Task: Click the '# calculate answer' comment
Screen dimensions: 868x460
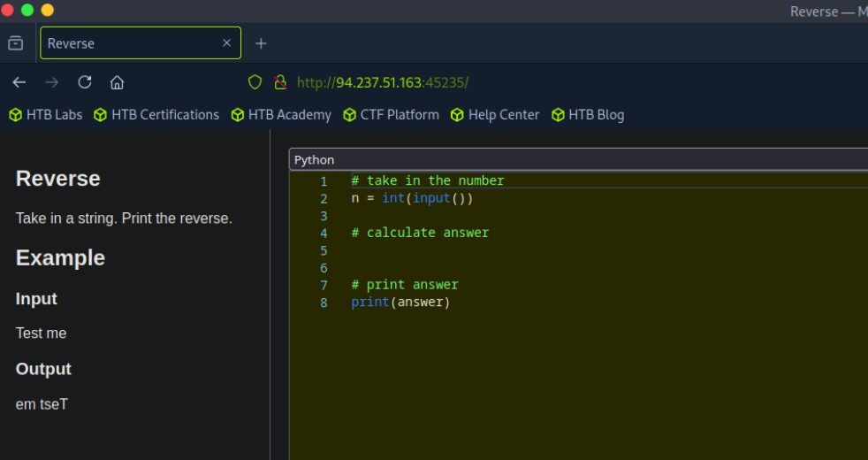Action: 420,233
